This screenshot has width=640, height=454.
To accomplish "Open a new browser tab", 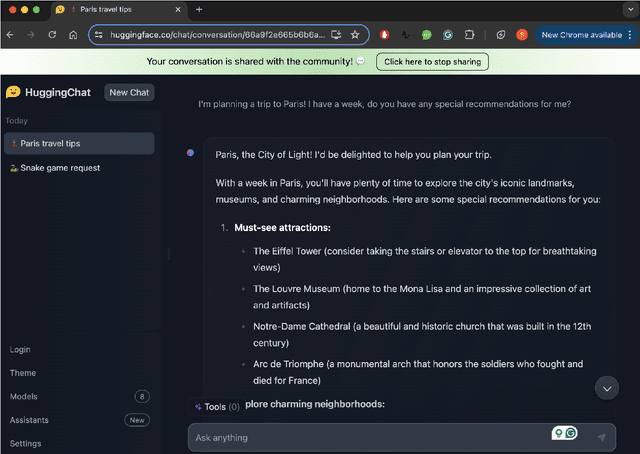I will 199,9.
